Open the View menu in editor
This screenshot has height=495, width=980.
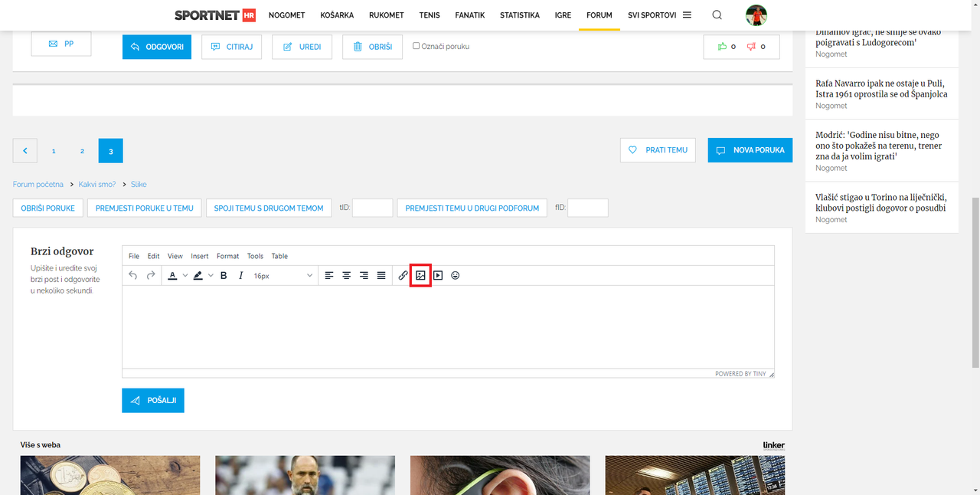click(175, 256)
